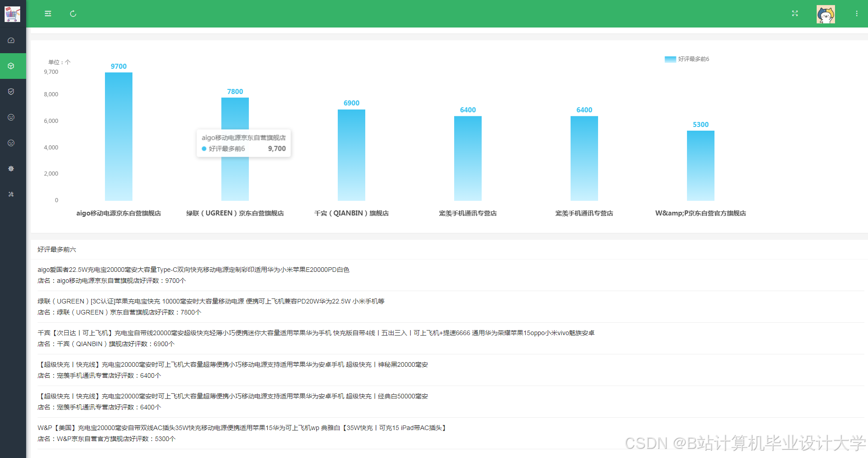Click axis label aigo移动电源京东自营旗舰店
Screen dimensions: 868x458
coord(119,213)
